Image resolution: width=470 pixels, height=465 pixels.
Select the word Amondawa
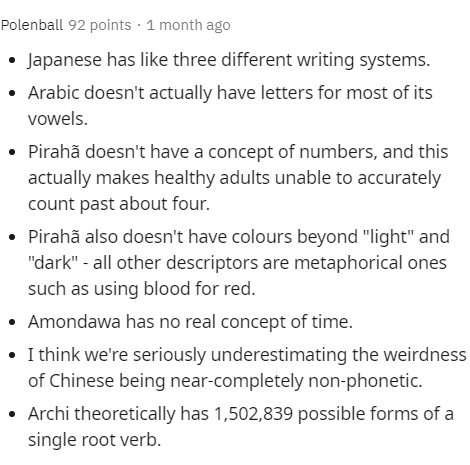pos(74,322)
